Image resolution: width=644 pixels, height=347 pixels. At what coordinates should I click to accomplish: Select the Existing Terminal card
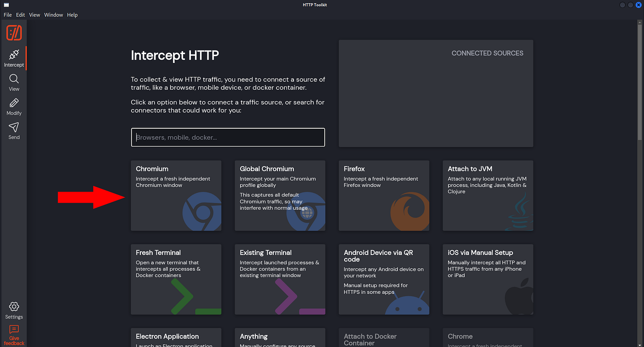(280, 279)
